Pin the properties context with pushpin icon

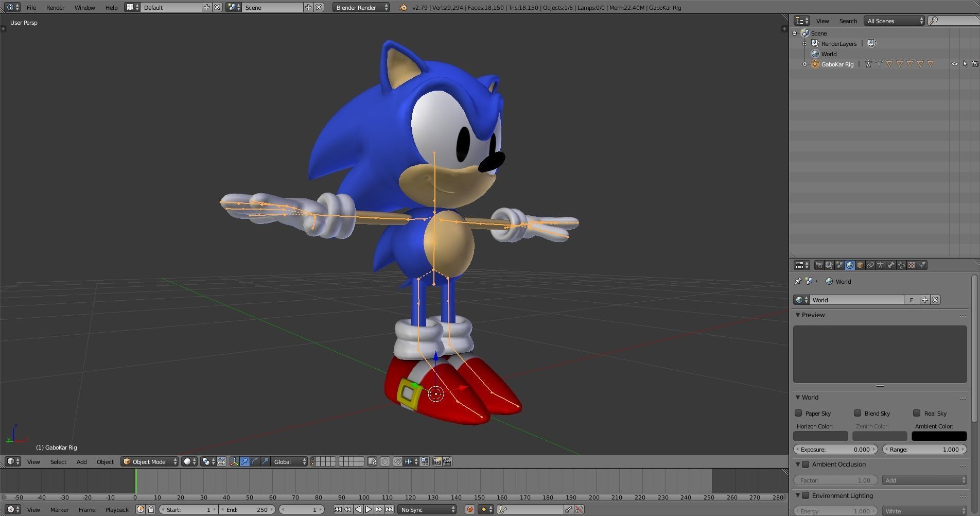coord(798,281)
